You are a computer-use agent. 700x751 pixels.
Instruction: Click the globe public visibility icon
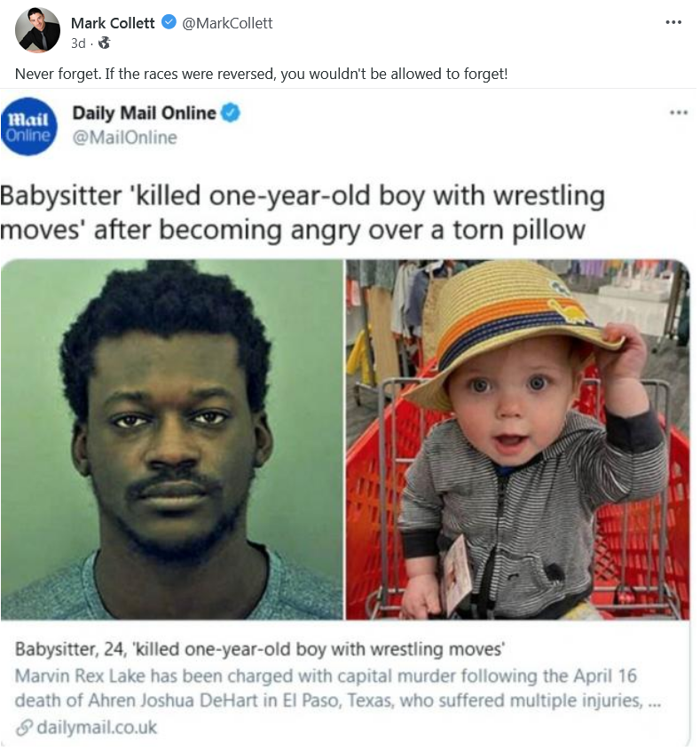(104, 43)
